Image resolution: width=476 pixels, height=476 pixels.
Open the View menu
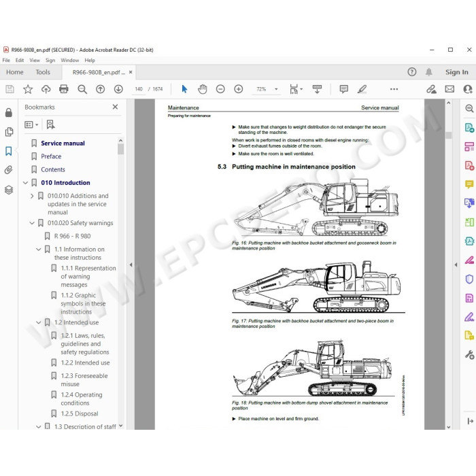pyautogui.click(x=35, y=60)
